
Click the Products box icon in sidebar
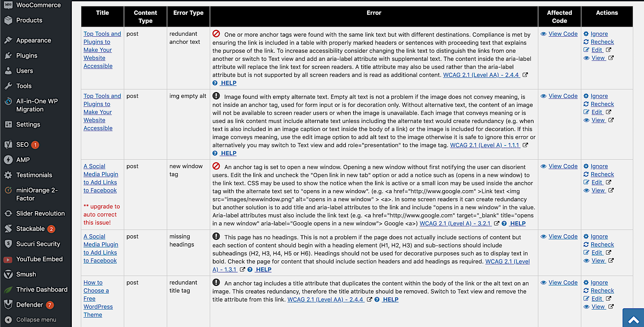8,20
